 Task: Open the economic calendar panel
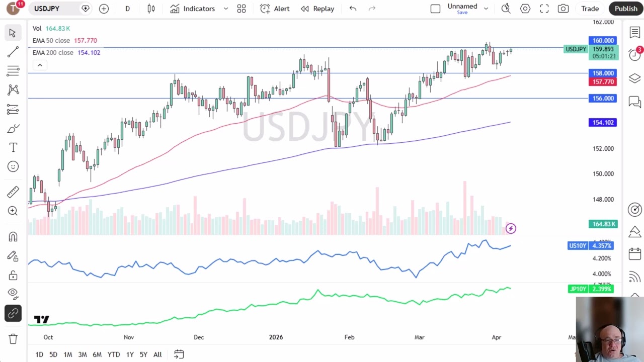(634, 254)
